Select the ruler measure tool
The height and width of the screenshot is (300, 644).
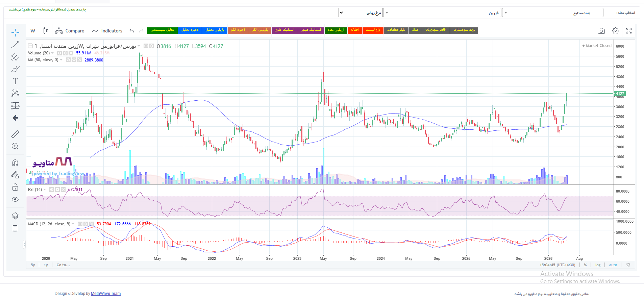15,134
